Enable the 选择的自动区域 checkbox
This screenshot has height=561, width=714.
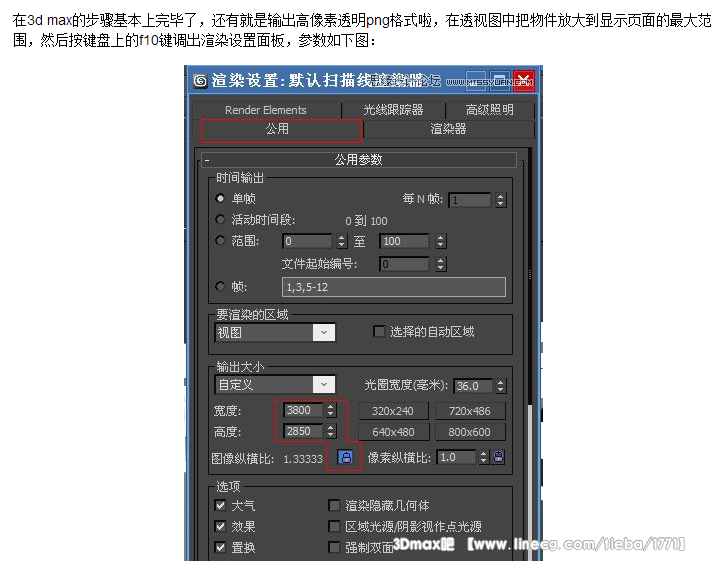point(378,332)
